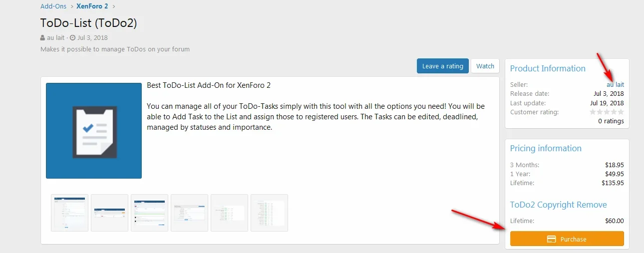Image resolution: width=644 pixels, height=253 pixels.
Task: Click author au lait under the title
Action: tap(57, 38)
